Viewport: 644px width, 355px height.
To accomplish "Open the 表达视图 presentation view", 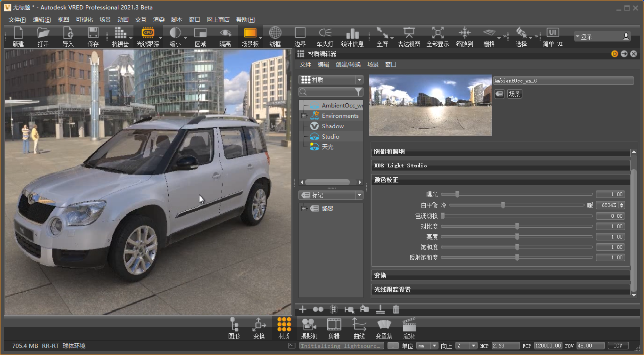I will [409, 37].
